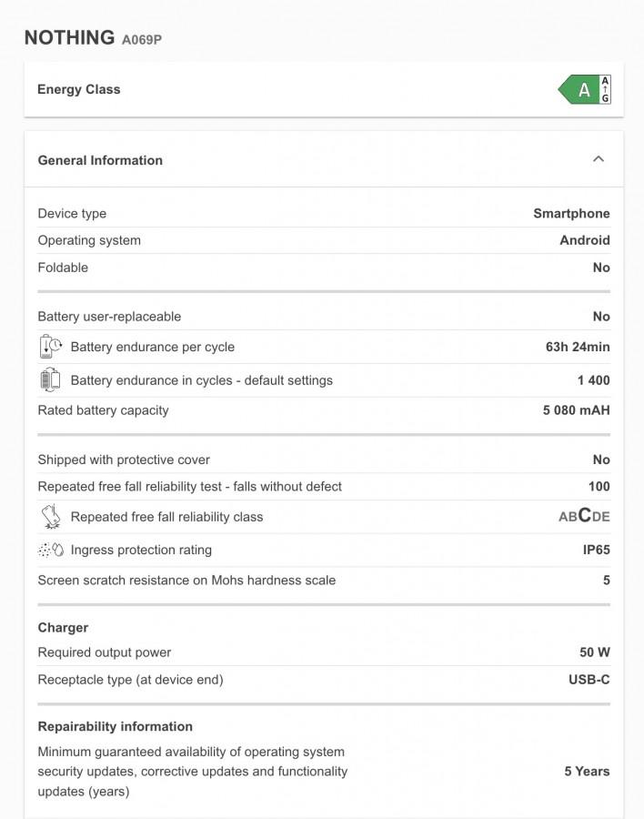Screen dimensions: 644x819
Task: Click the battery endurance in cycles icon
Action: [x=50, y=380]
